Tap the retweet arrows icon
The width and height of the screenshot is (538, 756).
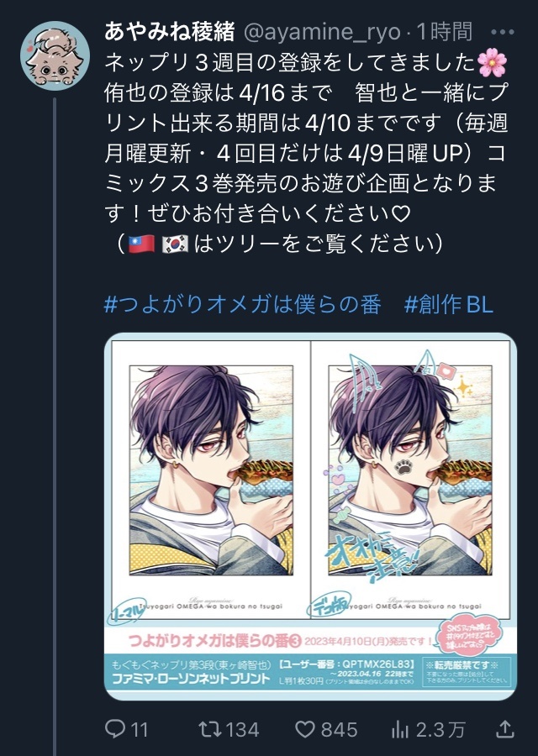pyautogui.click(x=210, y=729)
